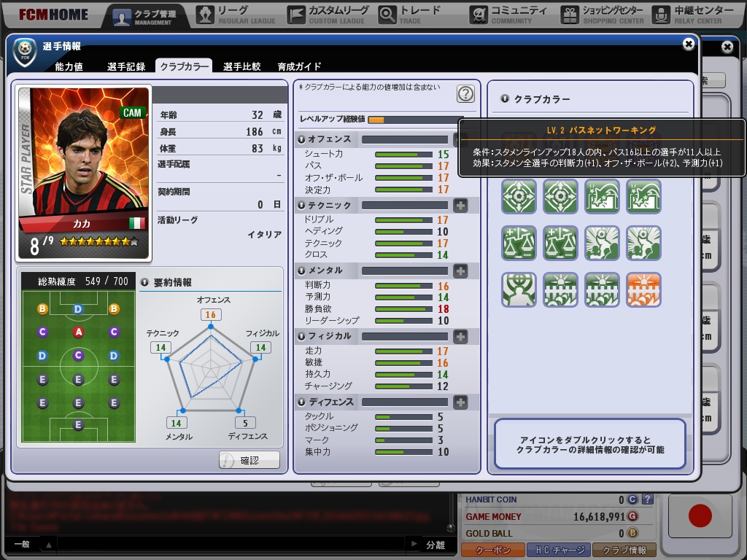
Task: Click the chat up-arrow next to 一般
Action: tap(49, 544)
